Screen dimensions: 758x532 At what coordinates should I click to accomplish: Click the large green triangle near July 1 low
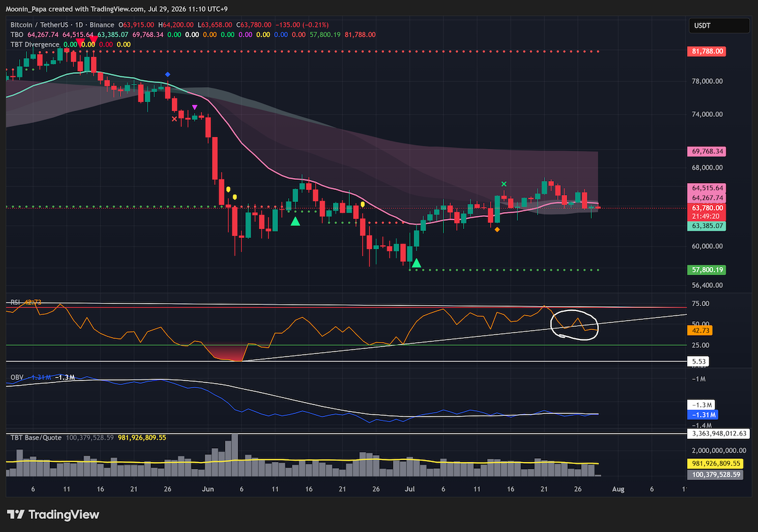(416, 262)
